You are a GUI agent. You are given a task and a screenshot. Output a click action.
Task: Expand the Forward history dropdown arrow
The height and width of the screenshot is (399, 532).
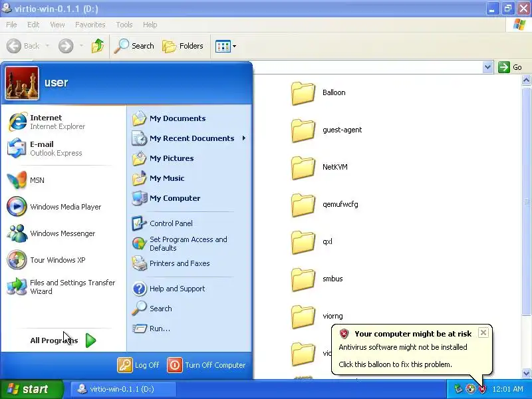pos(81,46)
